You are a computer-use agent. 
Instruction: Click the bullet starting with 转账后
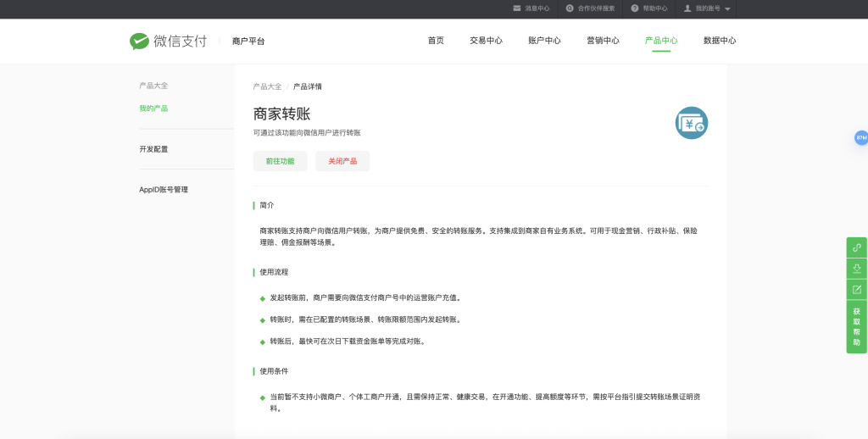click(348, 342)
